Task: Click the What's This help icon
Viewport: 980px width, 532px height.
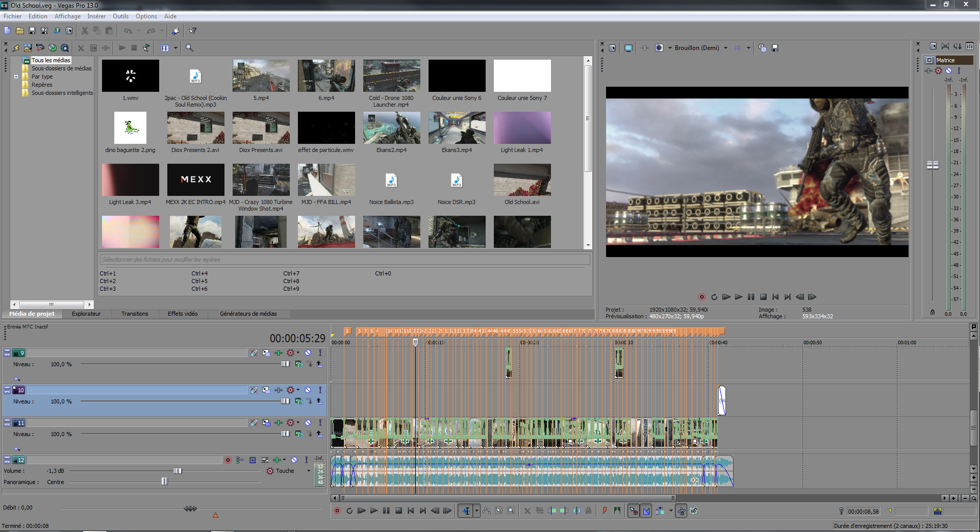Action: [192, 31]
